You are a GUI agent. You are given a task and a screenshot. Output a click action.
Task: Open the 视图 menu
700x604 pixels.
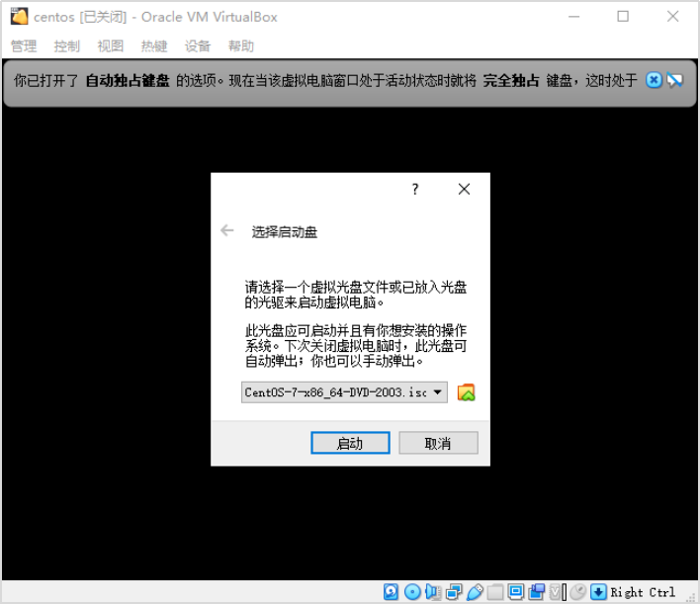(111, 46)
